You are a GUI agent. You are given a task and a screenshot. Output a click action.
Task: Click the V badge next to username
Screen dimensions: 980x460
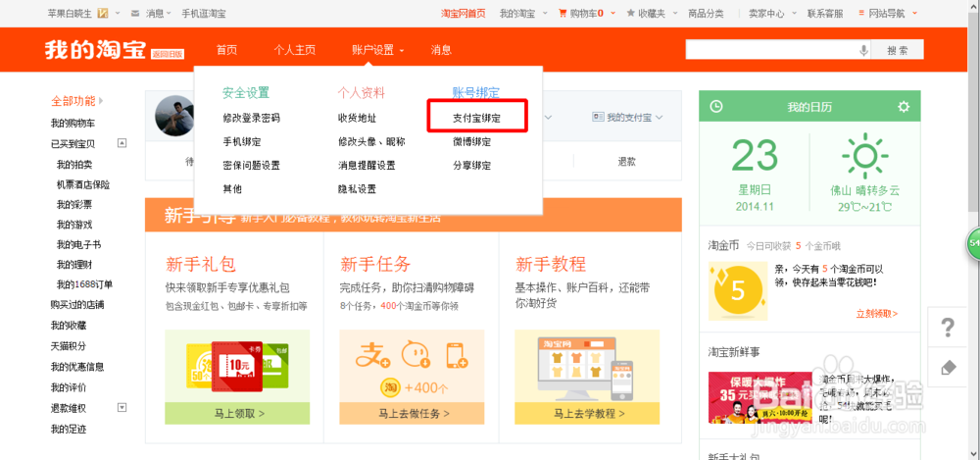pos(103,13)
